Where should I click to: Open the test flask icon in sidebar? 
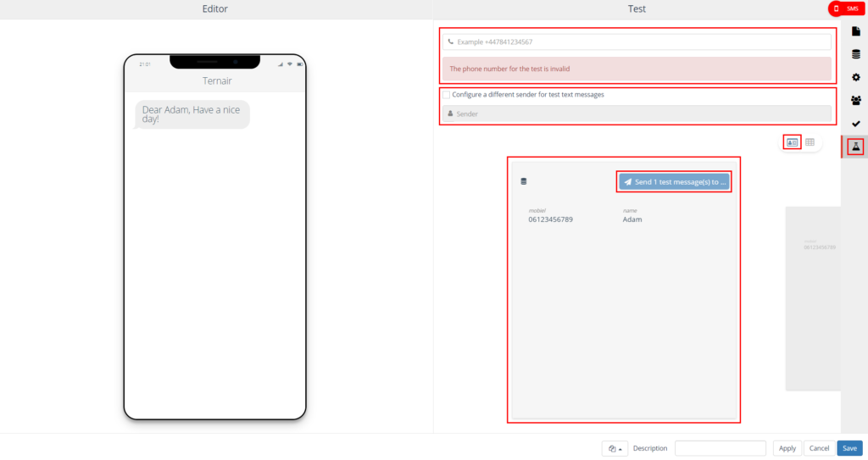coord(856,147)
